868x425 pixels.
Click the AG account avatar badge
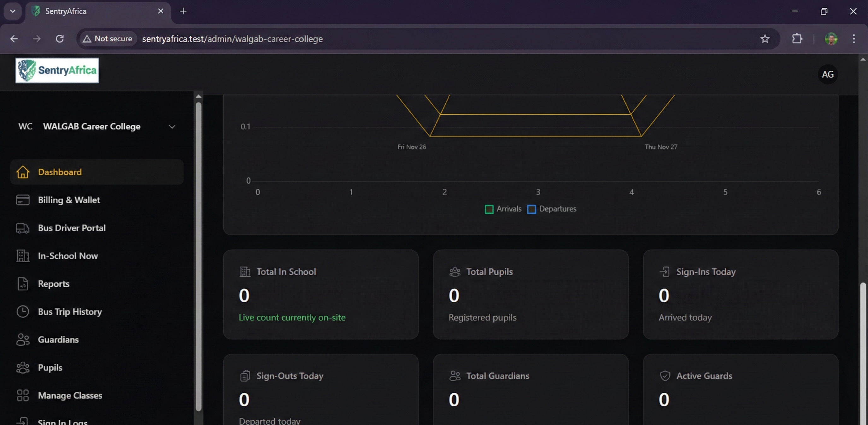coord(828,74)
